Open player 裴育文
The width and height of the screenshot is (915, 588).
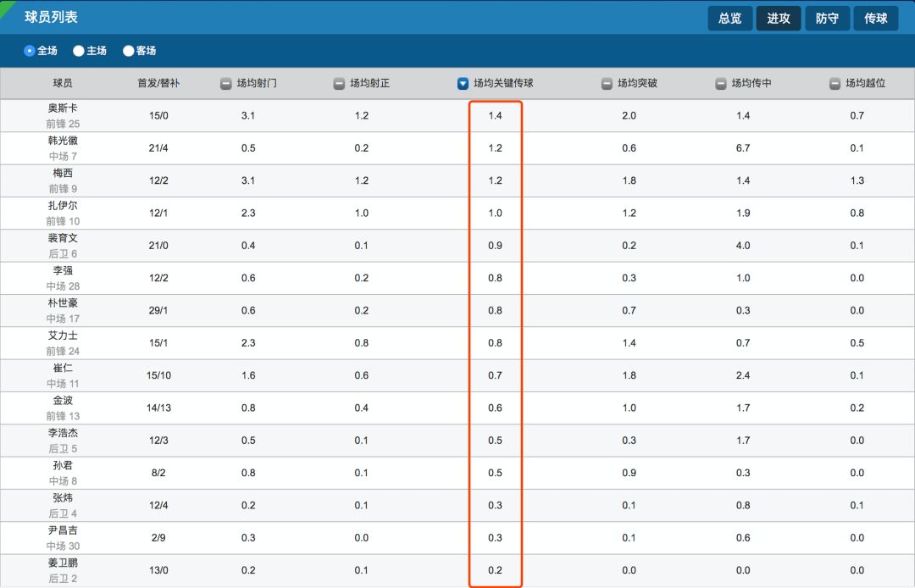point(63,238)
